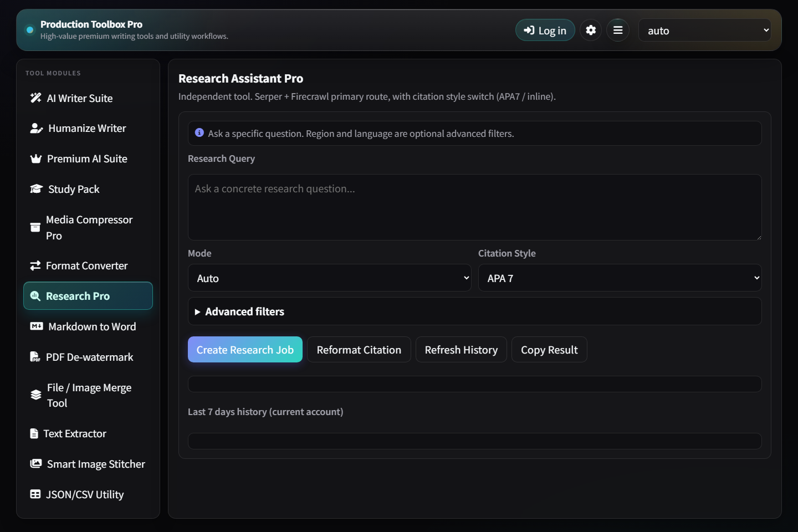Click the empty result status bar below the buttons

coord(474,384)
